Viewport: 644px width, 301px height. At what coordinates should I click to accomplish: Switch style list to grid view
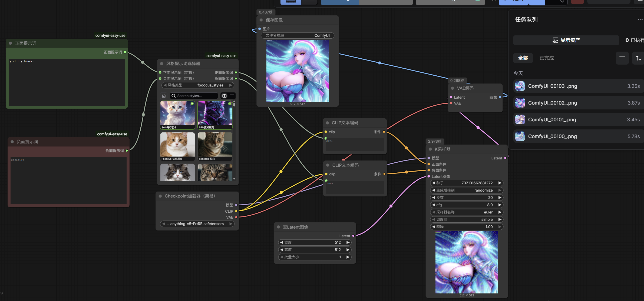[x=224, y=96]
